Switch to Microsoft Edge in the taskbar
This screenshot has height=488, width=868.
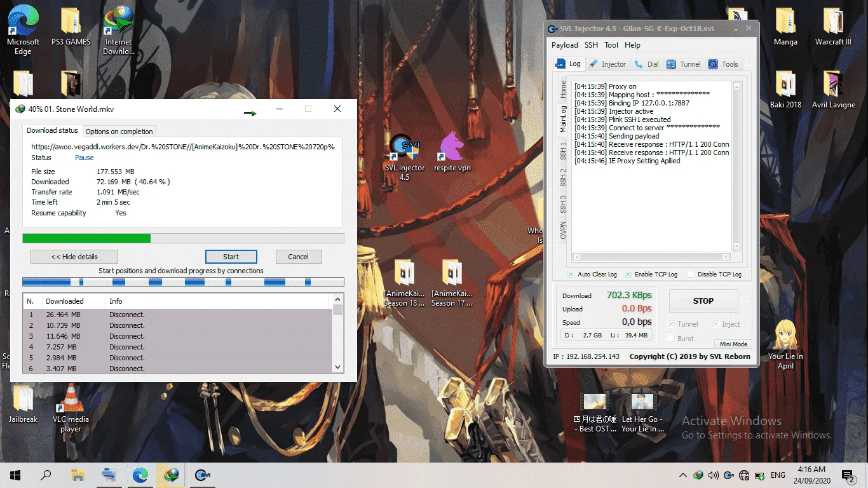pos(140,475)
